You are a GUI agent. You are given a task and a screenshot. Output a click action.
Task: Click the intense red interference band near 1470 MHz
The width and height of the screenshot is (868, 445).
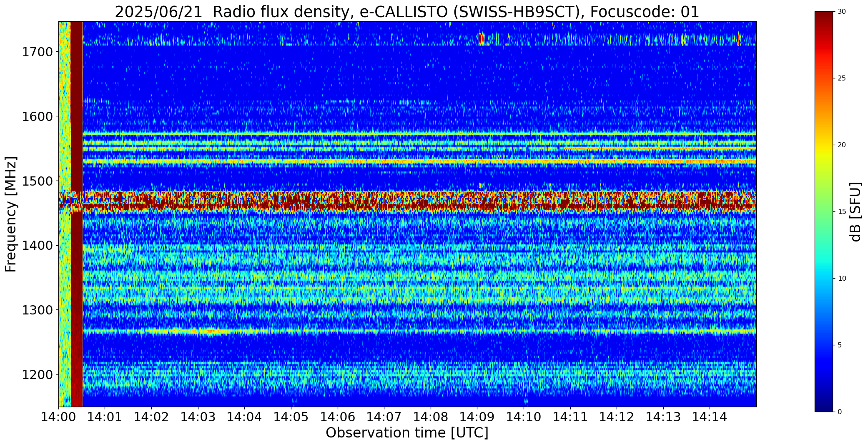(407, 201)
